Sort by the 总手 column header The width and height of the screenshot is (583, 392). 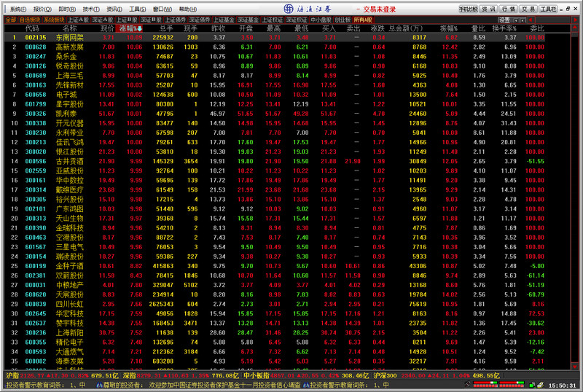pos(166,28)
